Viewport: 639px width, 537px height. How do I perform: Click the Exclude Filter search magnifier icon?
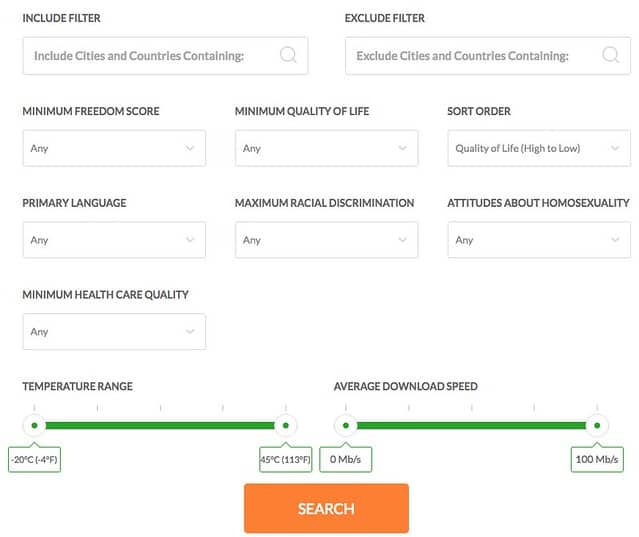pos(610,55)
